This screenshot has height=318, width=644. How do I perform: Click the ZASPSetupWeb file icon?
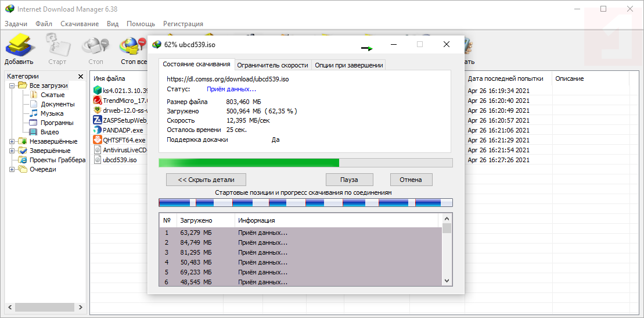(x=98, y=120)
